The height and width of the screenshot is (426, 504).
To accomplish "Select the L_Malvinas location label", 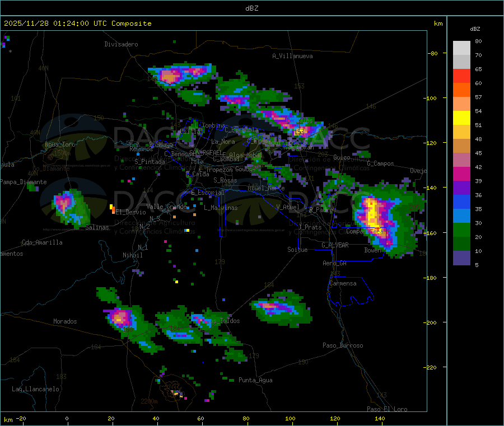I will 221,208.
